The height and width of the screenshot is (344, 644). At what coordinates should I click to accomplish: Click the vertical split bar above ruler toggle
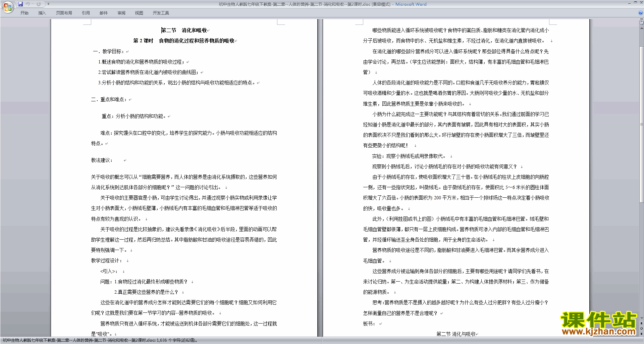[x=641, y=19]
